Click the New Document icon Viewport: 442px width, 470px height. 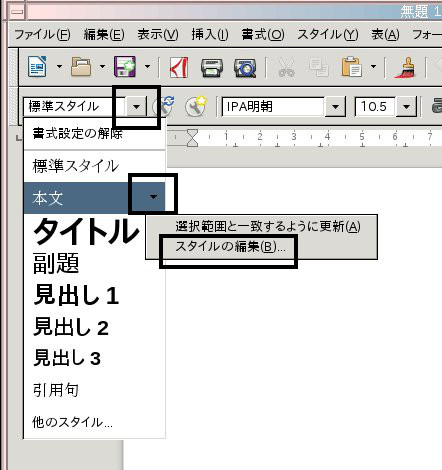click(x=37, y=67)
